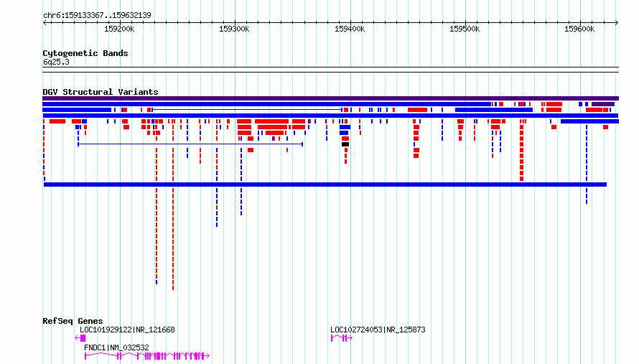Select the thin blue capped variant line in row eight
This screenshot has width=639, height=364.
(x=190, y=144)
